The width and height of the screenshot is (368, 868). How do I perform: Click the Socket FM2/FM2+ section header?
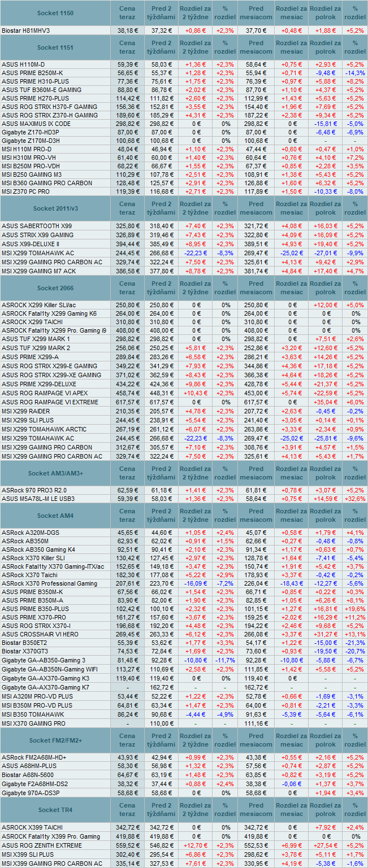(x=55, y=740)
